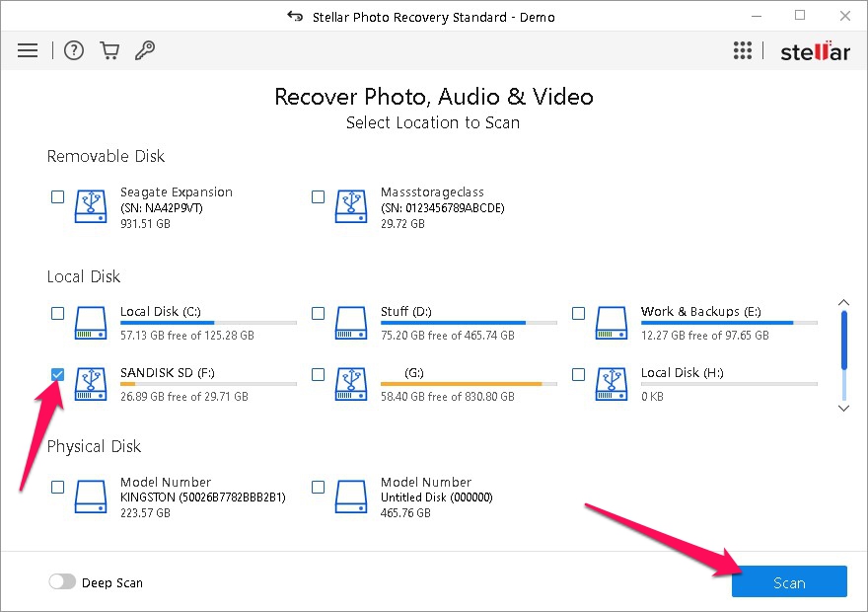
Task: Click the Untitled Disk physical disk icon
Action: click(351, 497)
